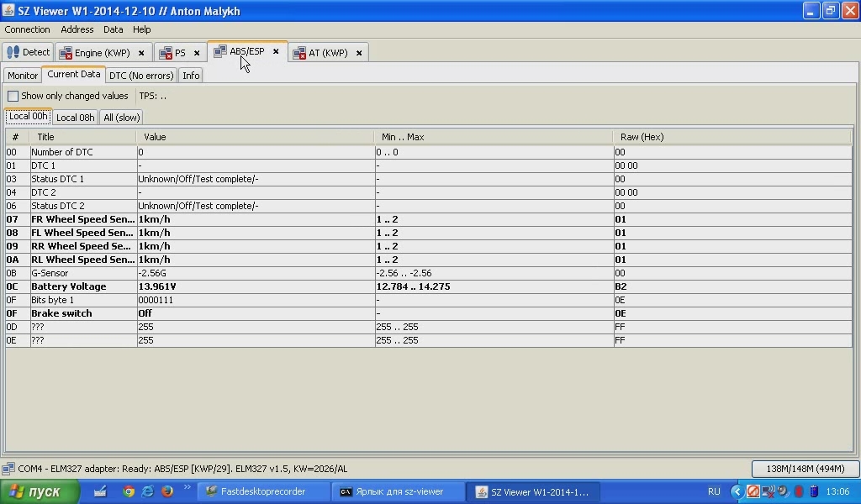Screen dimensions: 861x504
Task: Close the AT (KWP) tab
Action: click(x=359, y=53)
